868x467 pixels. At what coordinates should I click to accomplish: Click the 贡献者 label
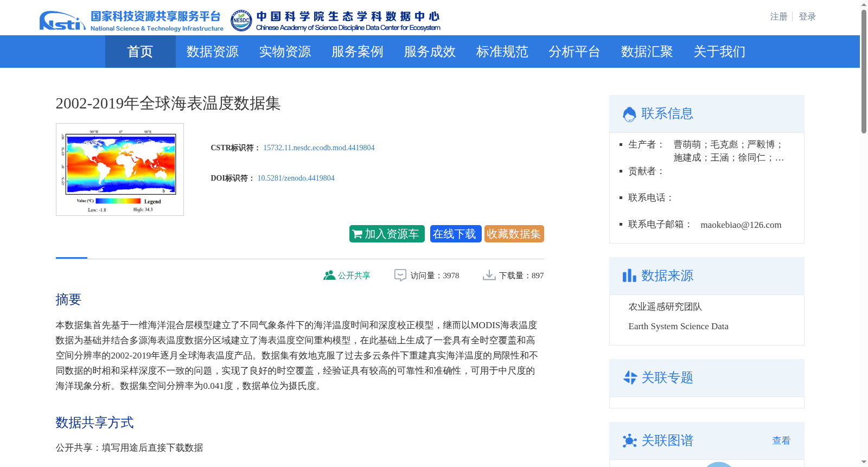click(x=646, y=171)
